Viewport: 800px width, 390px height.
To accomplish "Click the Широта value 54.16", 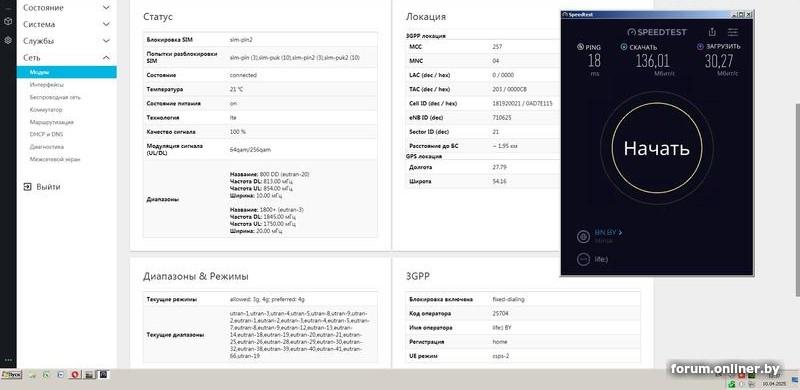I will point(499,181).
